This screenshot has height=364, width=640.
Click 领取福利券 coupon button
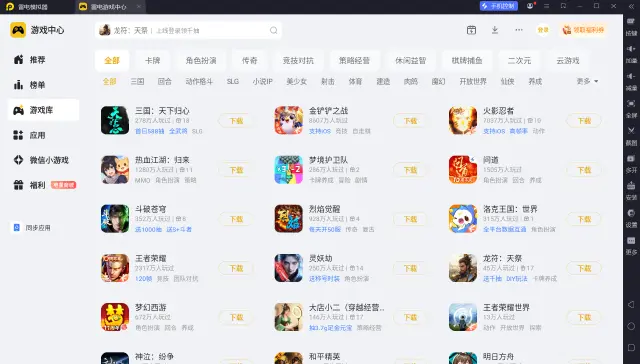[583, 30]
